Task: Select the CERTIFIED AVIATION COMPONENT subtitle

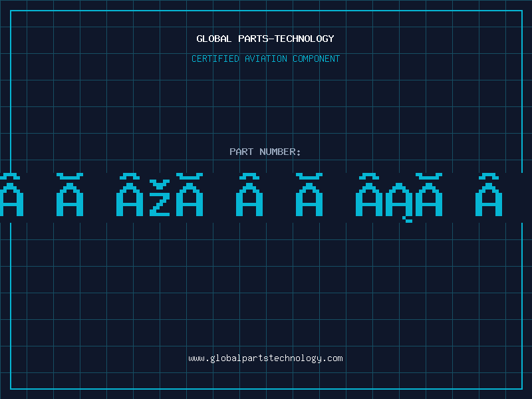Action: (265, 59)
